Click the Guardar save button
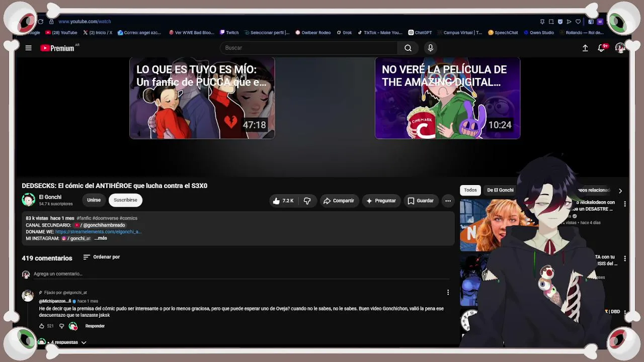 point(421,201)
